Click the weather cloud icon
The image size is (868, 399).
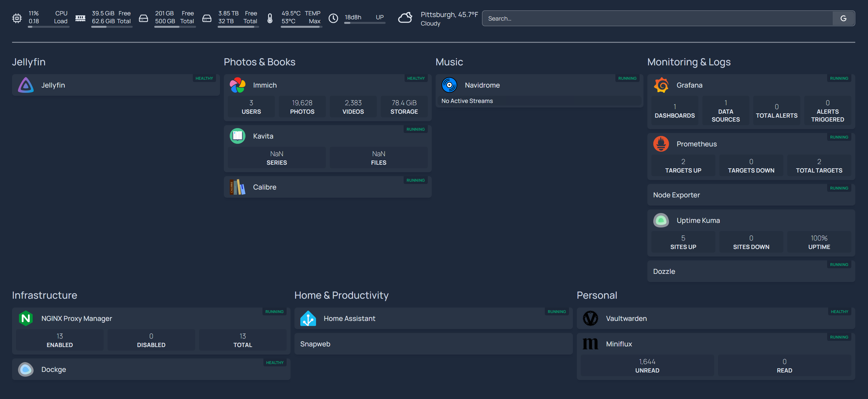click(x=405, y=18)
